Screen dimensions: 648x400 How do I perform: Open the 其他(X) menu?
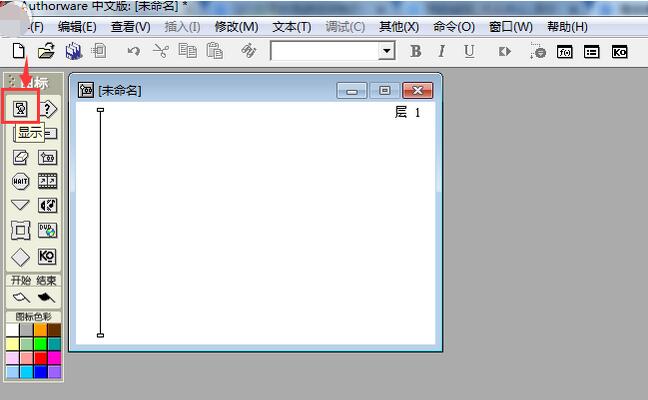point(399,27)
